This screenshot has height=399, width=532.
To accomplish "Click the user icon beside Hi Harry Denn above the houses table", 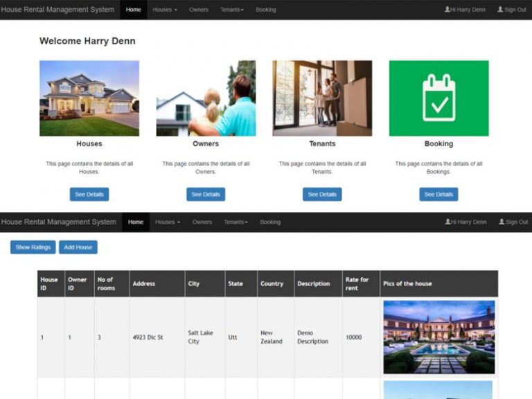I will click(x=447, y=222).
